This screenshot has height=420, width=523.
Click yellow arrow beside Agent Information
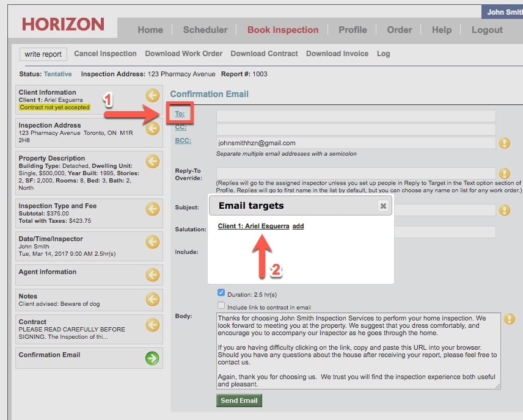point(152,275)
